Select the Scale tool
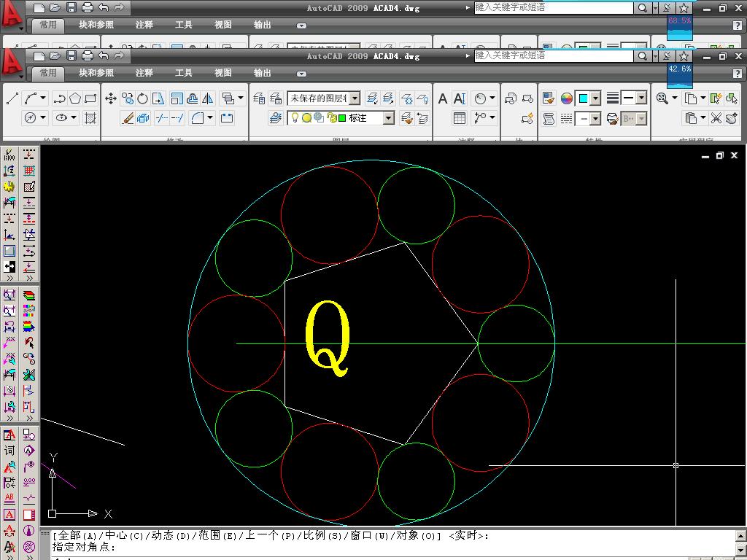The width and height of the screenshot is (747, 560). click(177, 98)
